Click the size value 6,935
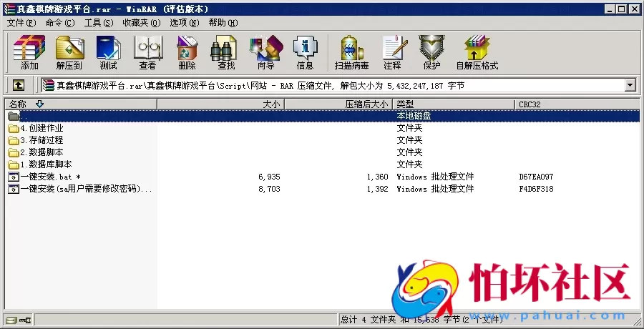 [270, 177]
